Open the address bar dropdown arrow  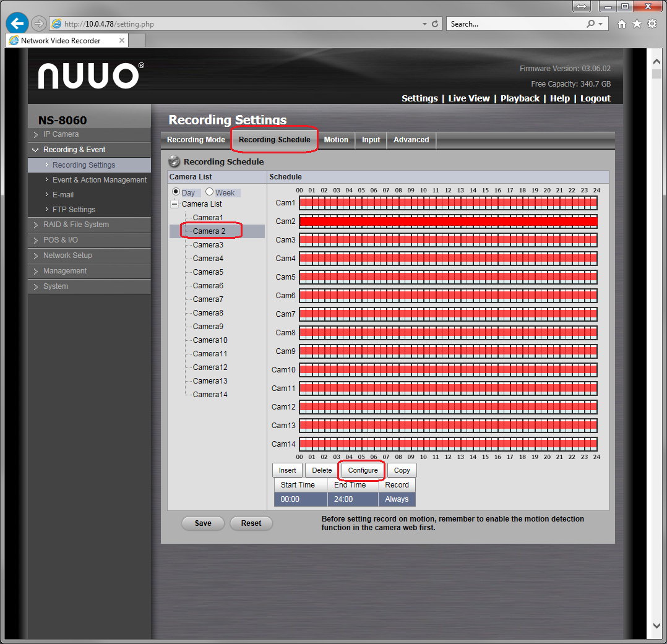click(424, 24)
